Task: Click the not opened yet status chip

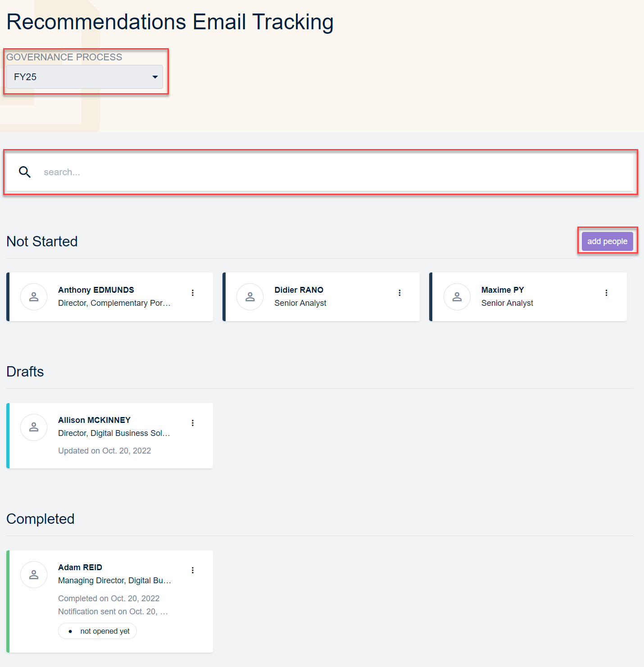Action: coord(98,631)
